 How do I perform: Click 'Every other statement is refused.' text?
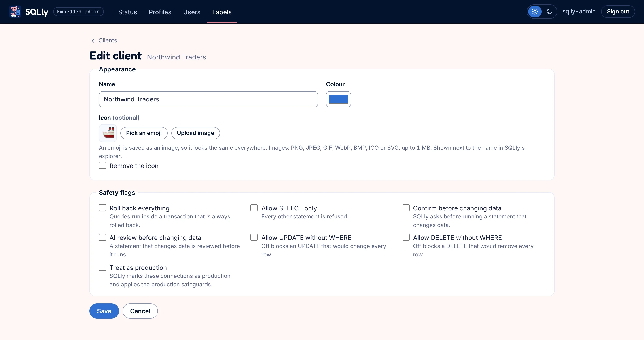305,217
